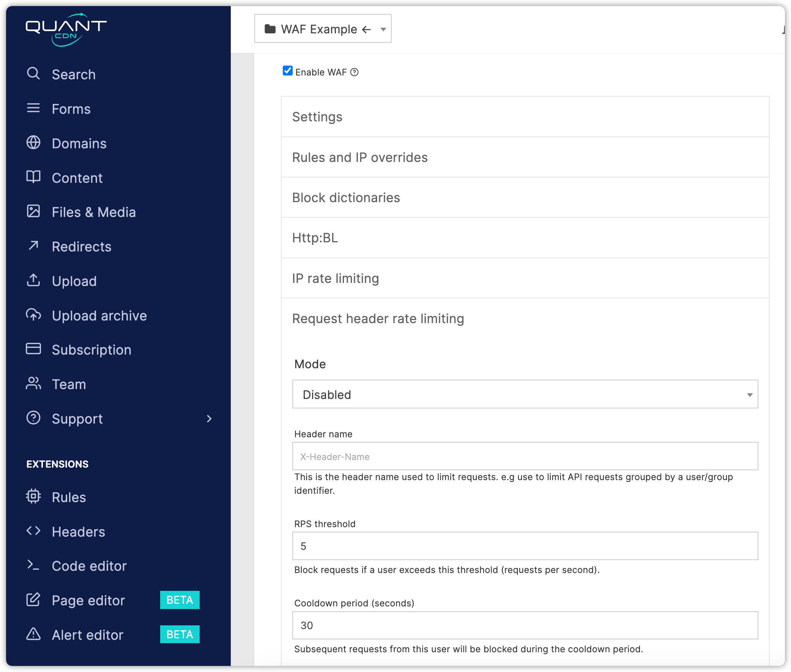
Task: Click the Support help circle icon
Action: 33,419
